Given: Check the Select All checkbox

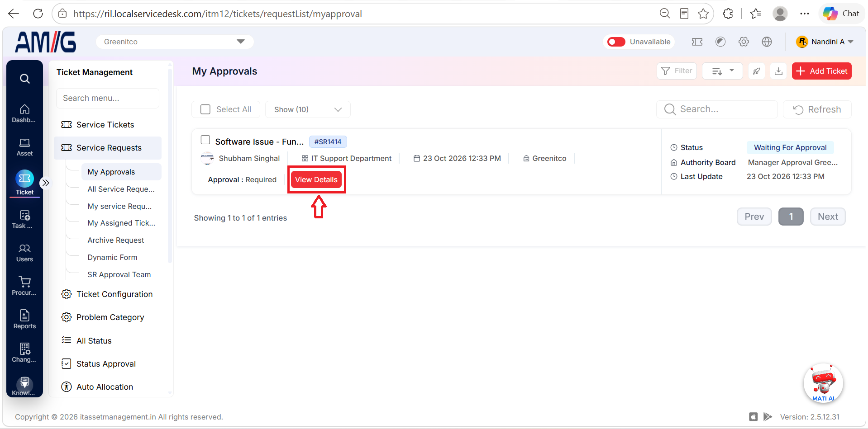Looking at the screenshot, I should pyautogui.click(x=205, y=109).
